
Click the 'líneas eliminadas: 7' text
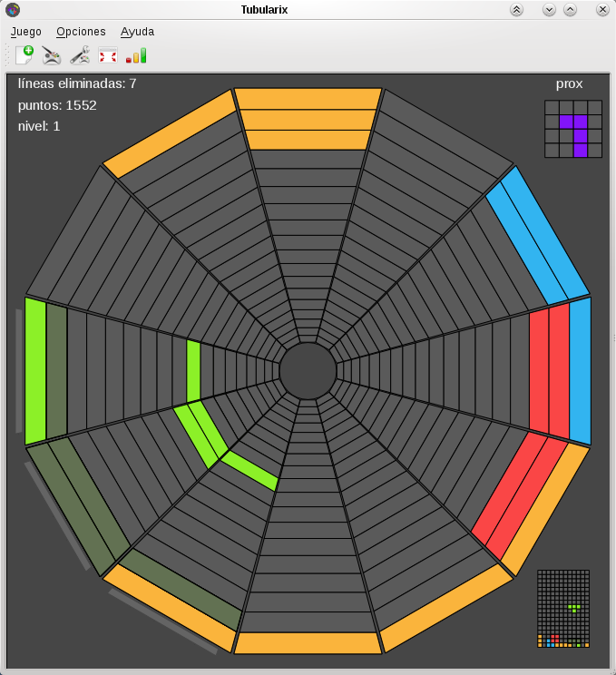77,83
